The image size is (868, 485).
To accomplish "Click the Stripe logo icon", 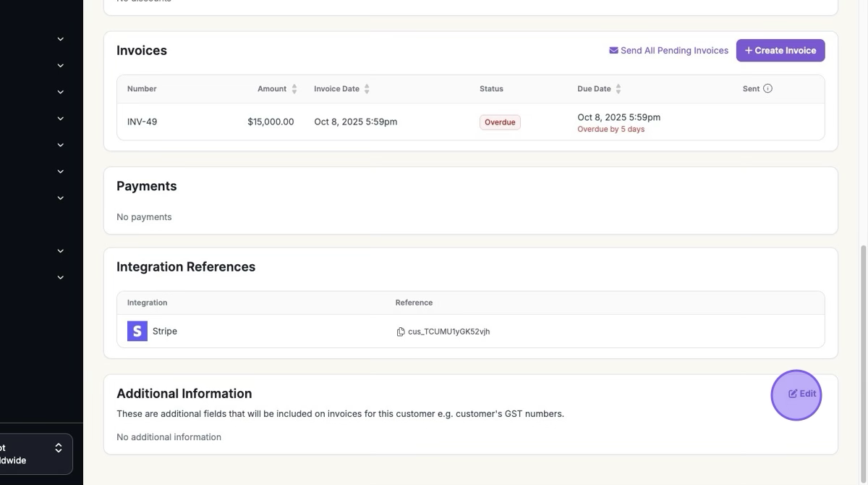I will (x=137, y=332).
